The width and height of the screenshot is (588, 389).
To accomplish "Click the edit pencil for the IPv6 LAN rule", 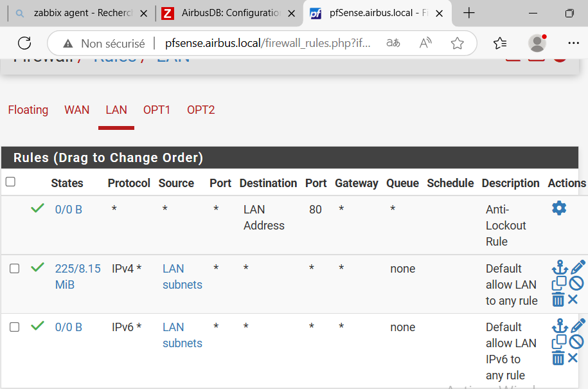I will [x=577, y=325].
